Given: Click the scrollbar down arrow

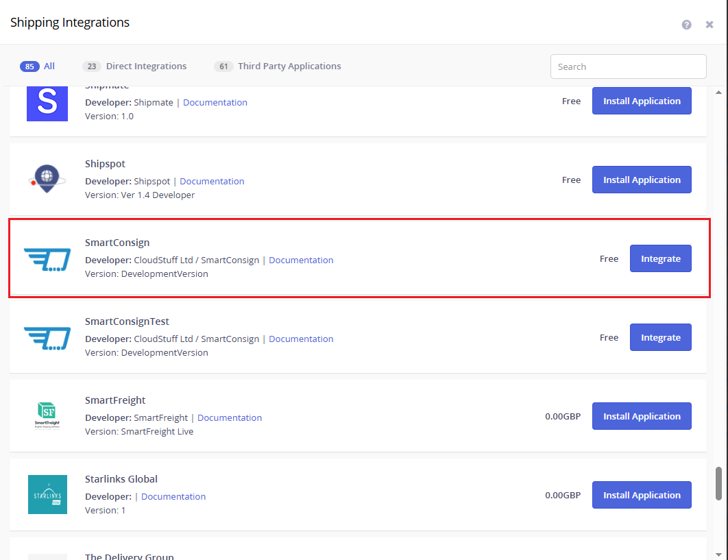Looking at the screenshot, I should tap(718, 555).
